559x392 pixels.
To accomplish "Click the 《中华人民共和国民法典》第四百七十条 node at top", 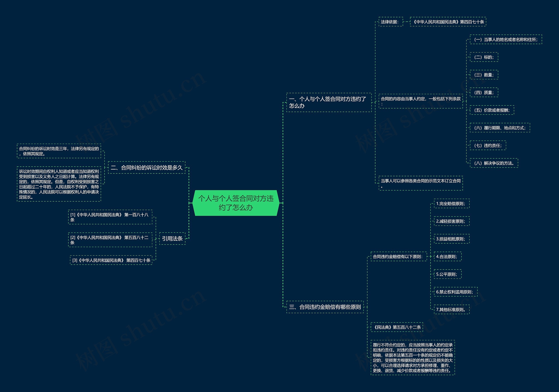I will 448,22.
